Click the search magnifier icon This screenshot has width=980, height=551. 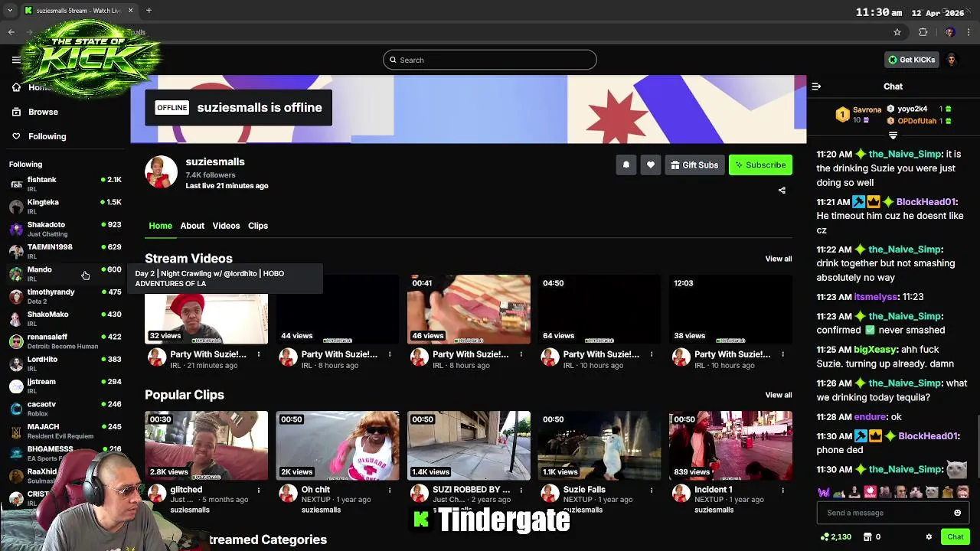click(x=393, y=60)
